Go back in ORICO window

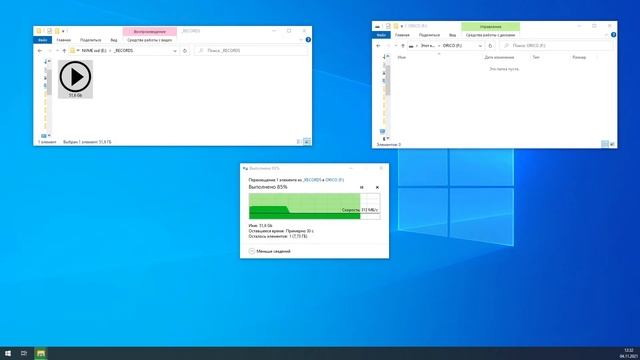coord(378,46)
